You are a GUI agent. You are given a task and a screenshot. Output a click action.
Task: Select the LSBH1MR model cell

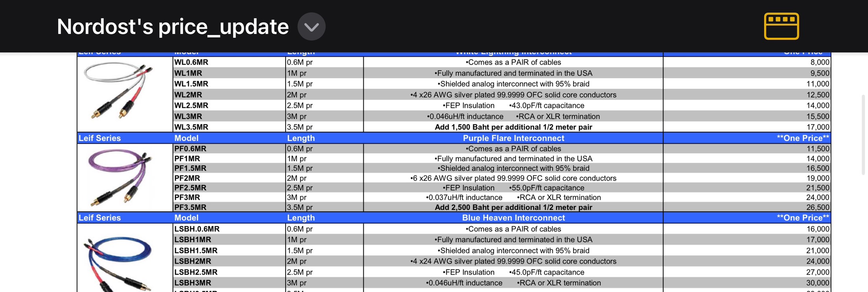coord(229,240)
